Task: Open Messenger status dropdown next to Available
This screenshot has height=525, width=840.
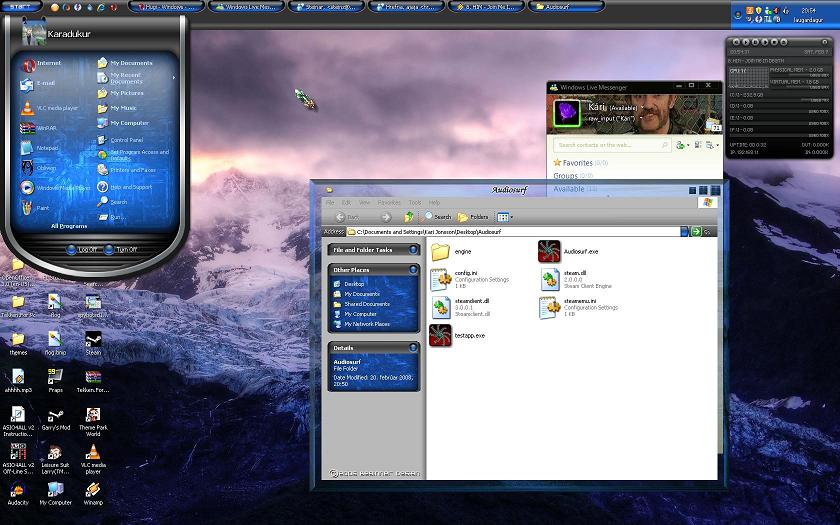Action: (x=642, y=107)
